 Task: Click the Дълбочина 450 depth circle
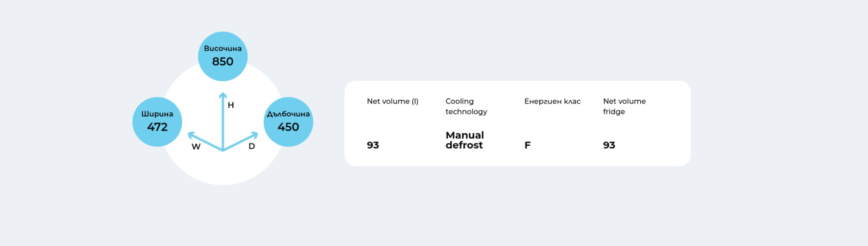(288, 122)
